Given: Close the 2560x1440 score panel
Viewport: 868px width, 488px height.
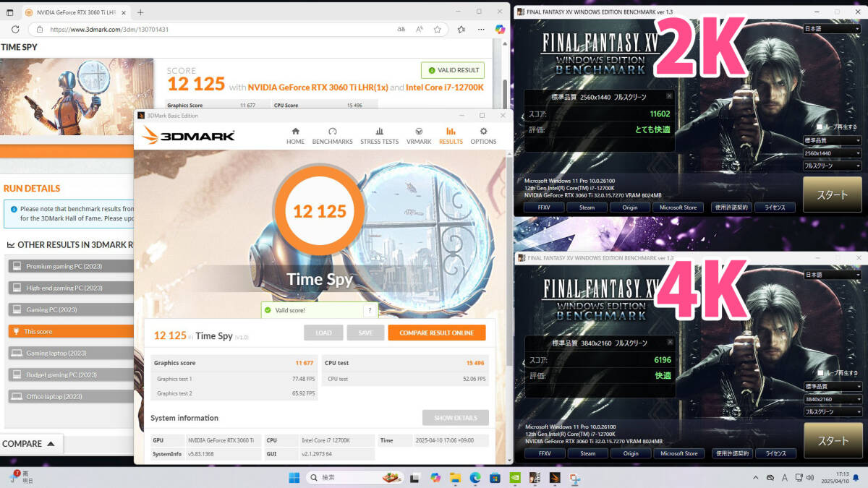Looking at the screenshot, I should [669, 96].
